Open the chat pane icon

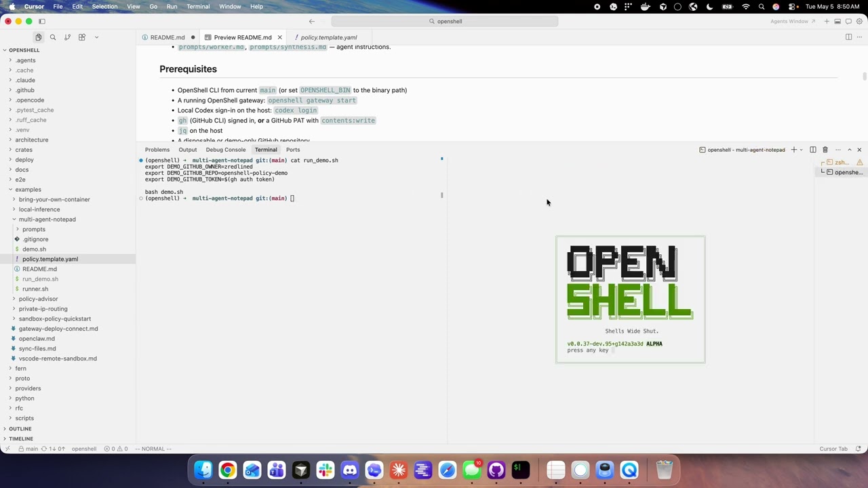[x=848, y=21]
